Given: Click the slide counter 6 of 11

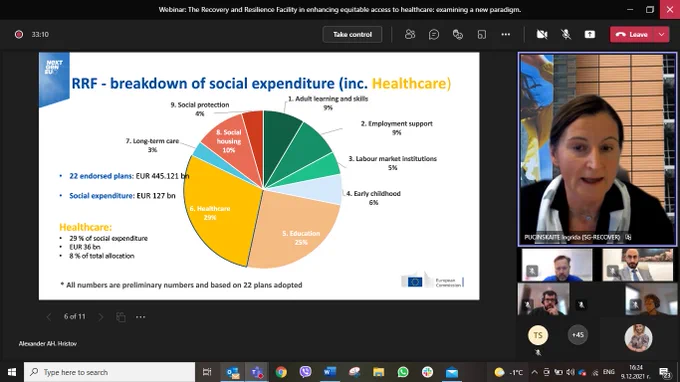Looking at the screenshot, I should (75, 317).
